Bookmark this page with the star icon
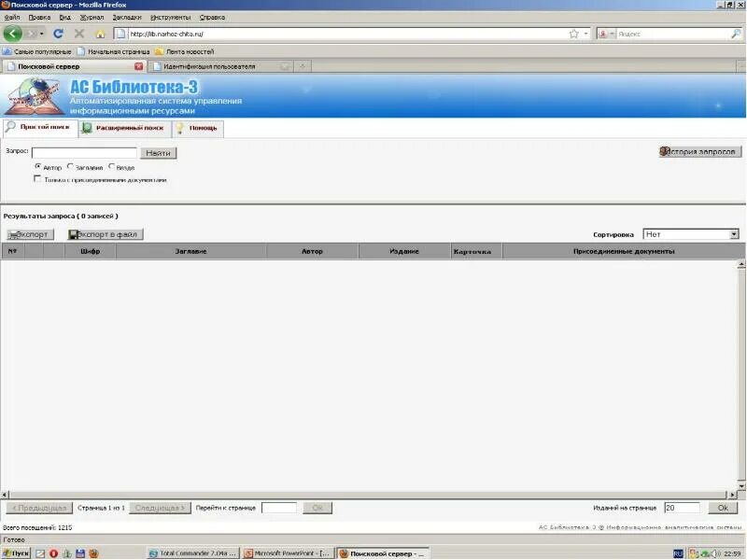Viewport: 747px width, 560px height. pos(573,34)
